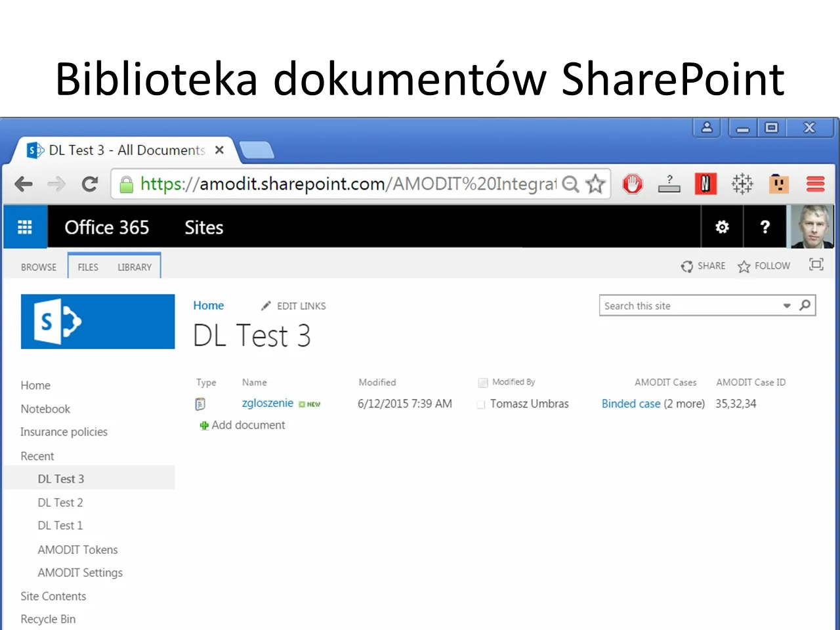Click the Add document link
The height and width of the screenshot is (630, 840).
[x=248, y=425]
